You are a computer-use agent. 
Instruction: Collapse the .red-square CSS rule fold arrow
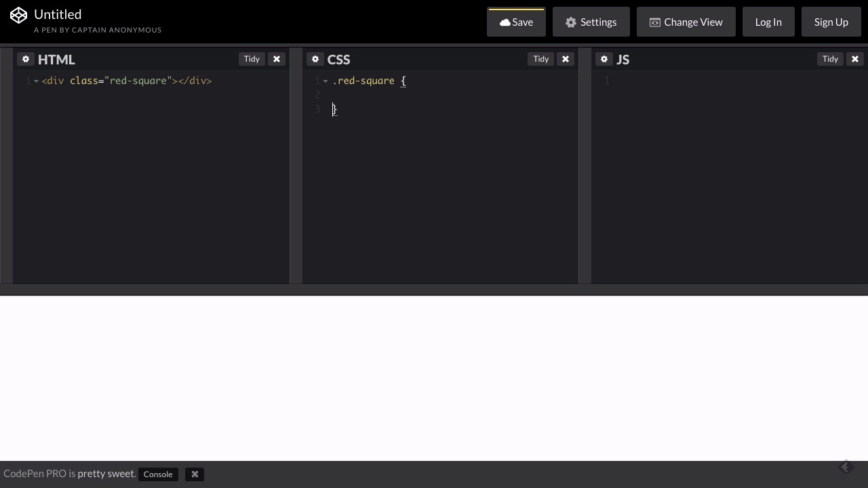[x=325, y=81]
